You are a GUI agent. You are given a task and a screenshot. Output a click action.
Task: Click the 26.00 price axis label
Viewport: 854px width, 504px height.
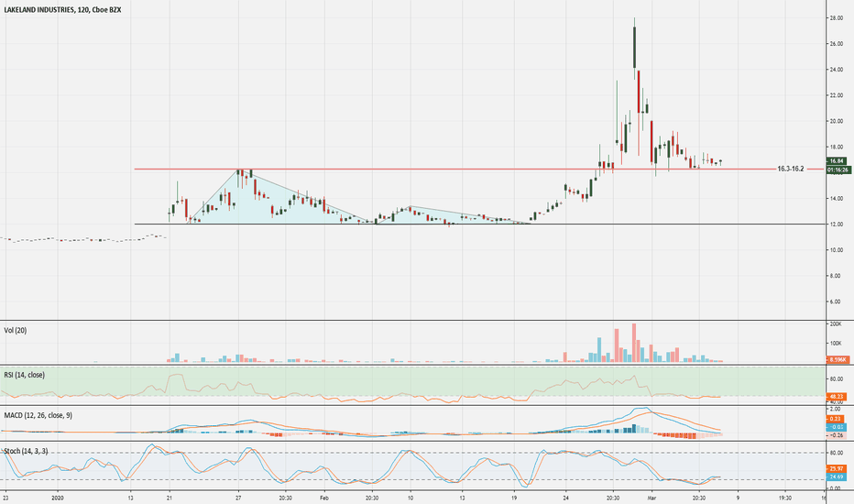(836, 44)
